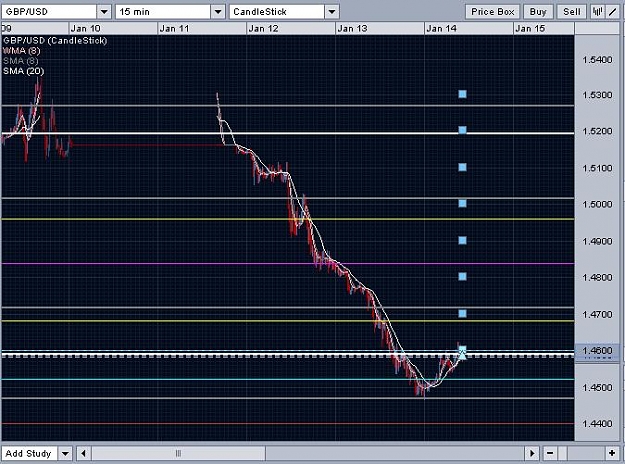625x464 pixels.
Task: Click the 1.4900 price axis label
Action: [x=597, y=242]
